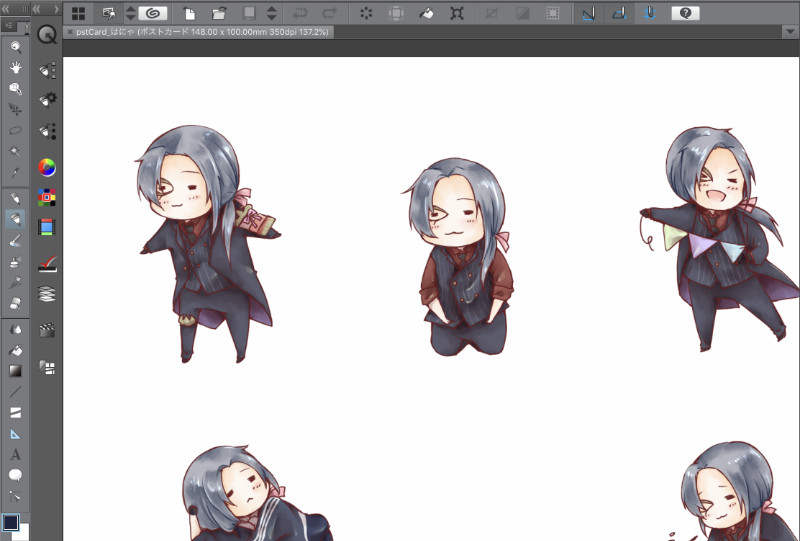Select the Correct Line tool
The image size is (800, 541).
coord(16,496)
